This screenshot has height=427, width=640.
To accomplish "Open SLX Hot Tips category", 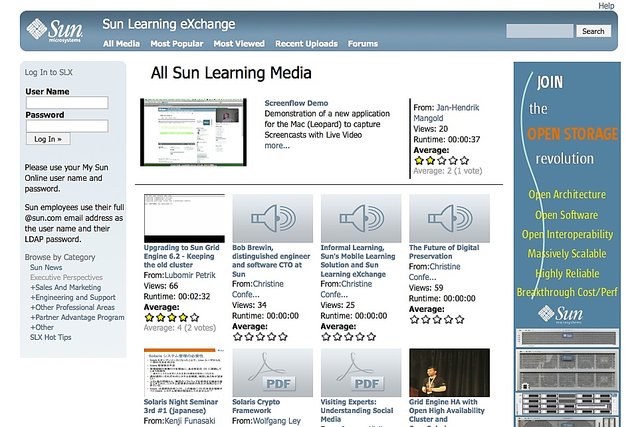I will tap(51, 337).
